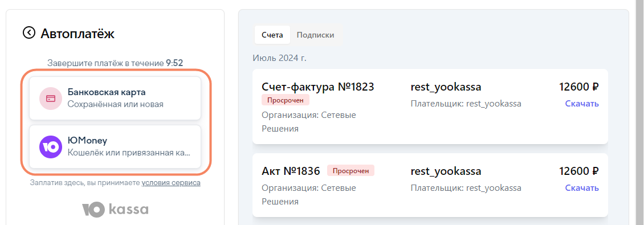This screenshot has height=225, width=644.
Task: Choose Банковская карта payment option
Action: click(x=115, y=98)
